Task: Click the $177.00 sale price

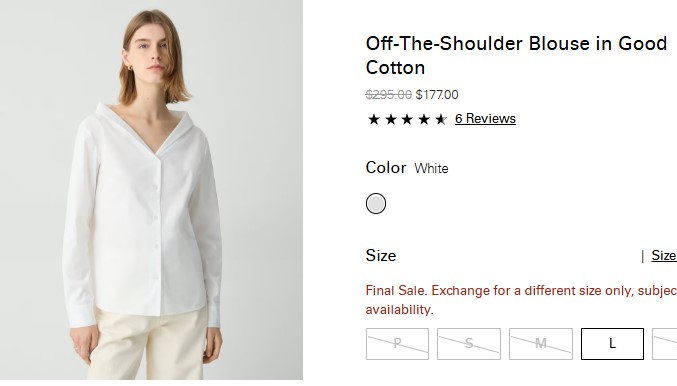Action: (437, 95)
